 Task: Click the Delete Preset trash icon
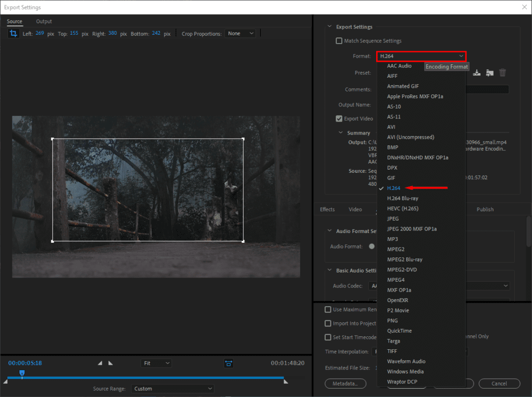pos(502,73)
